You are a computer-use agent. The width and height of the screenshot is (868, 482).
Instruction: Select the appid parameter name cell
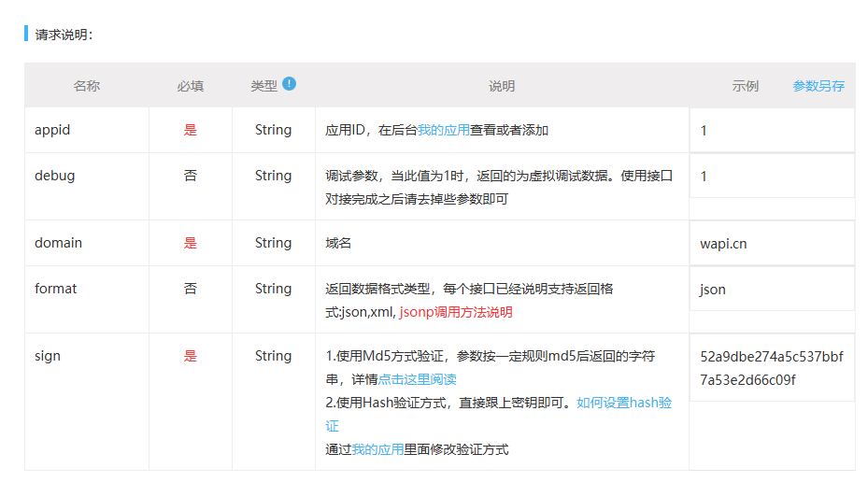[87, 130]
